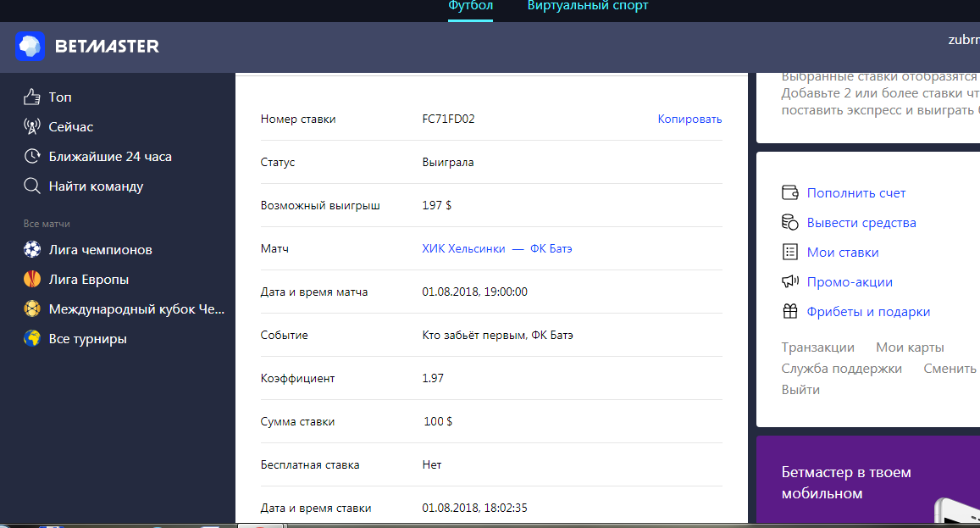
Task: Click the zubr username in header
Action: 964,40
